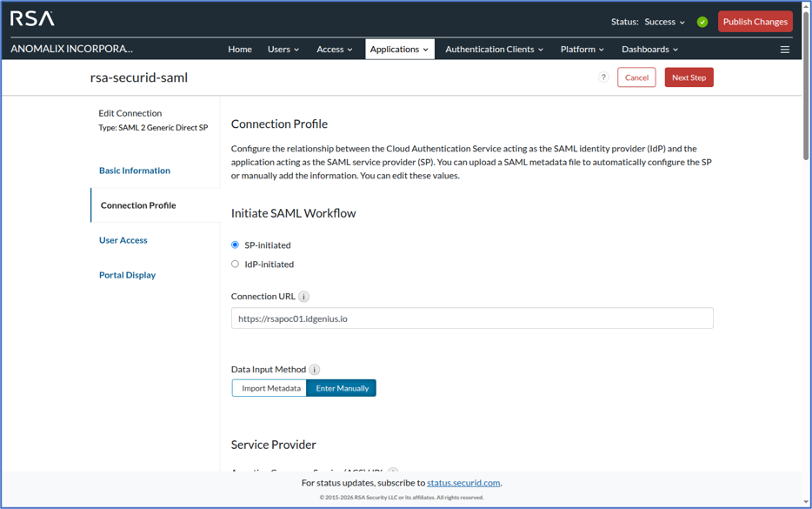The width and height of the screenshot is (812, 509).
Task: Click the help question mark icon
Action: [x=603, y=77]
